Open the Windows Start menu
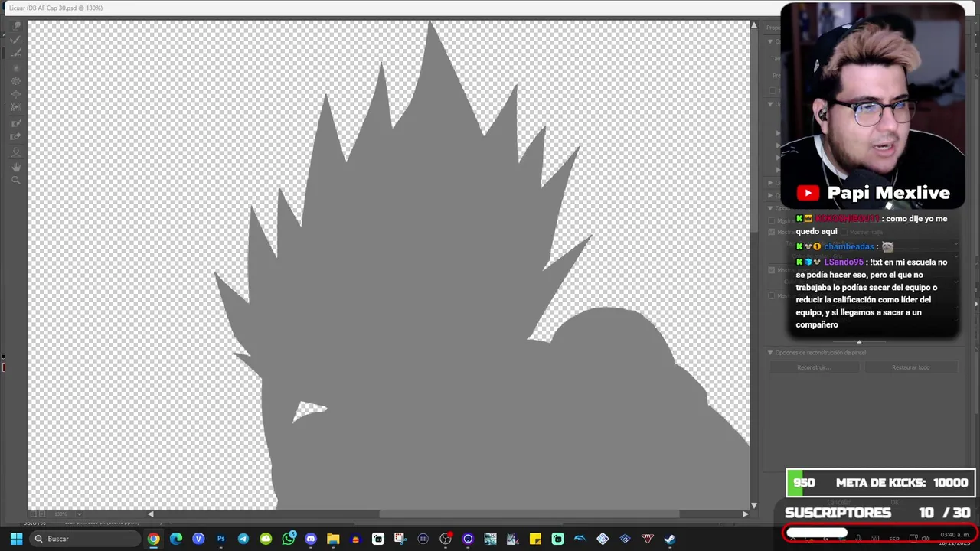 [x=15, y=539]
